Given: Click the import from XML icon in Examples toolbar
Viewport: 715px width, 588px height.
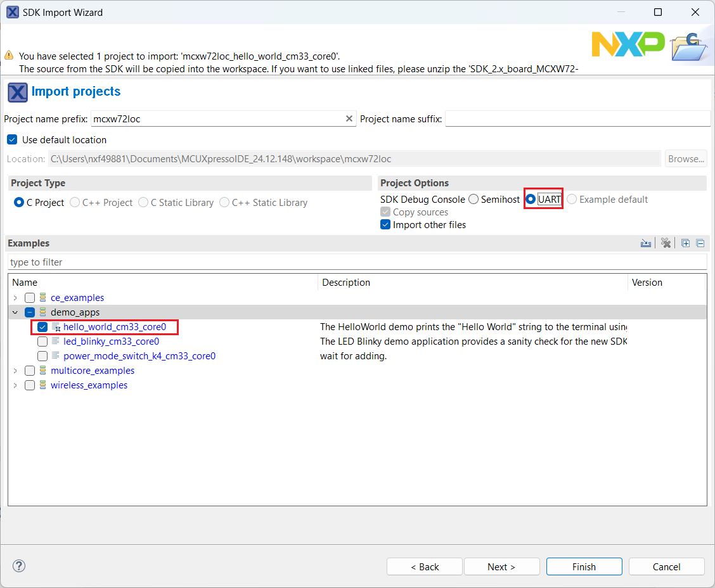Looking at the screenshot, I should [646, 243].
